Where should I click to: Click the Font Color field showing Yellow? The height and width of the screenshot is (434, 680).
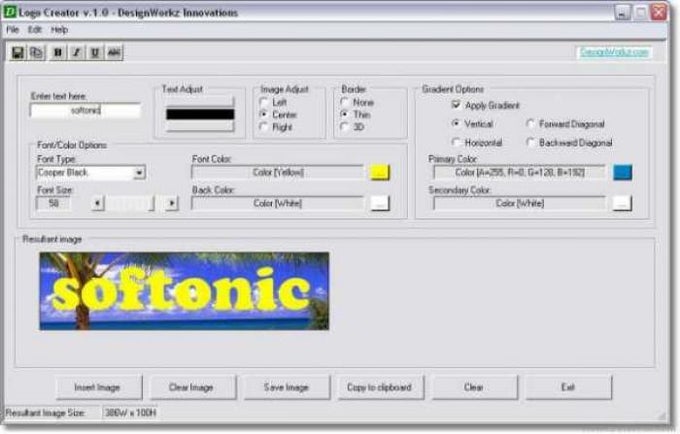click(x=278, y=173)
